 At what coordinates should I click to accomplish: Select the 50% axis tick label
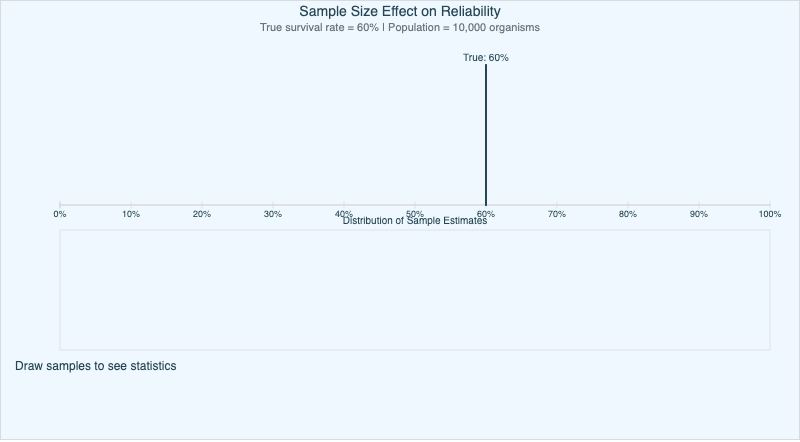tap(415, 213)
